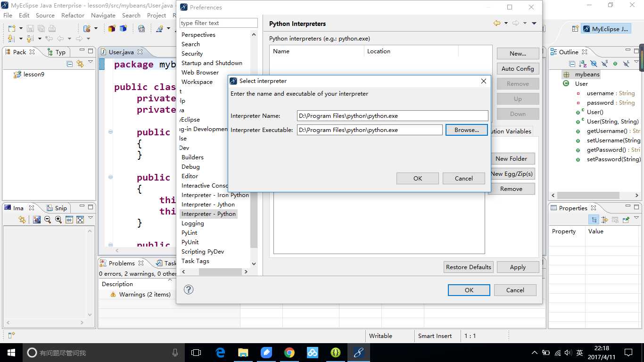The height and width of the screenshot is (362, 644).
Task: Toggle Hide Non-Public Members in Outline
Action: click(615, 64)
